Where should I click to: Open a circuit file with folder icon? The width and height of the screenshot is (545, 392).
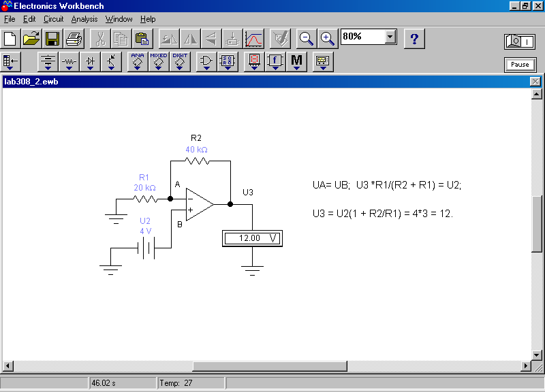tap(31, 39)
